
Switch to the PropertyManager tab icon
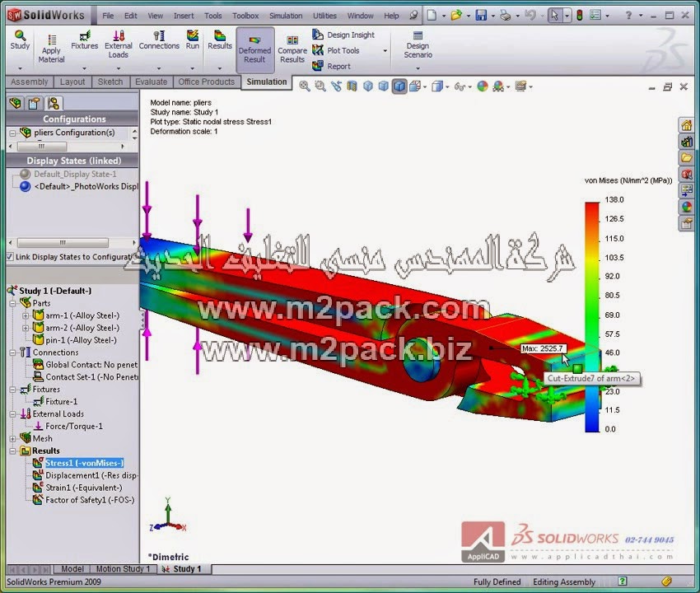point(35,103)
